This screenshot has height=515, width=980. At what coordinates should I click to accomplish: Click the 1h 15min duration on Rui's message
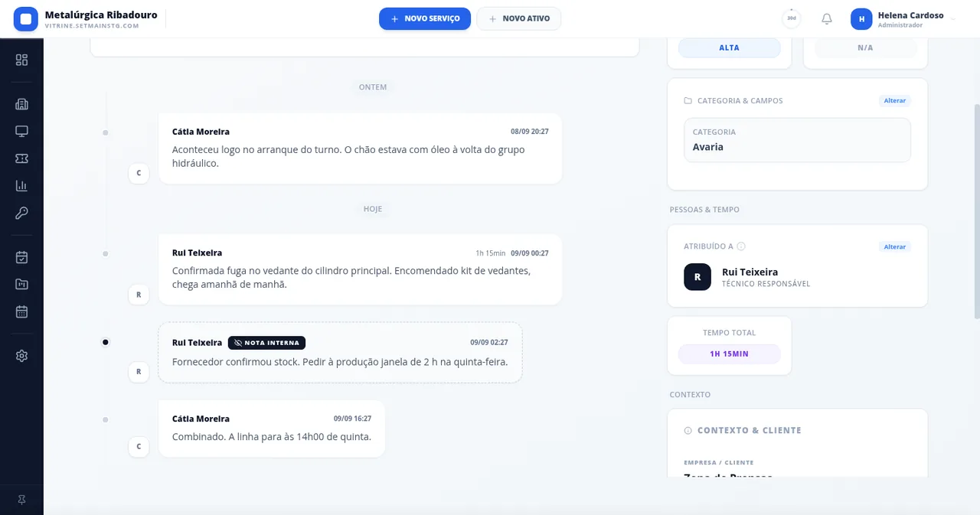point(491,253)
